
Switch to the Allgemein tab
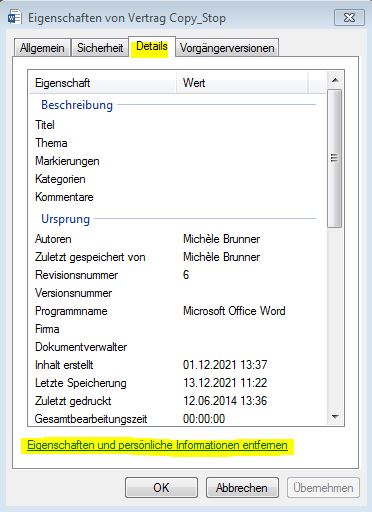(x=42, y=48)
